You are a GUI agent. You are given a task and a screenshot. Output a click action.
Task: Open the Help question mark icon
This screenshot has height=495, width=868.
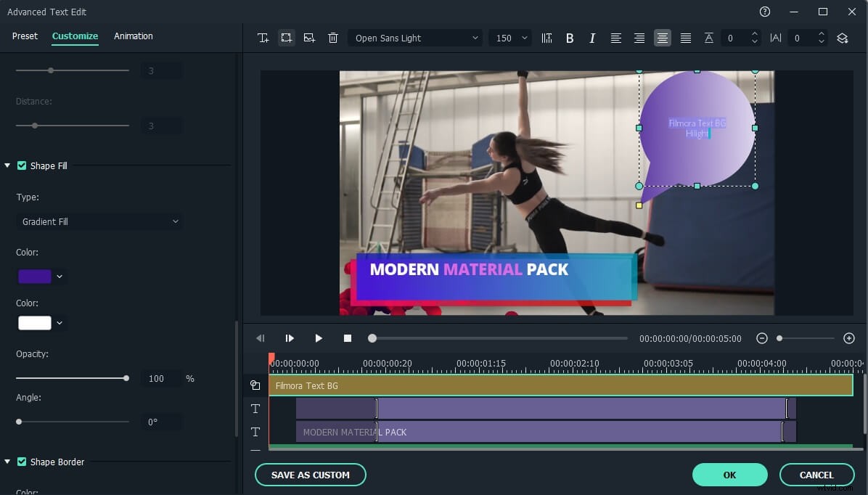765,12
